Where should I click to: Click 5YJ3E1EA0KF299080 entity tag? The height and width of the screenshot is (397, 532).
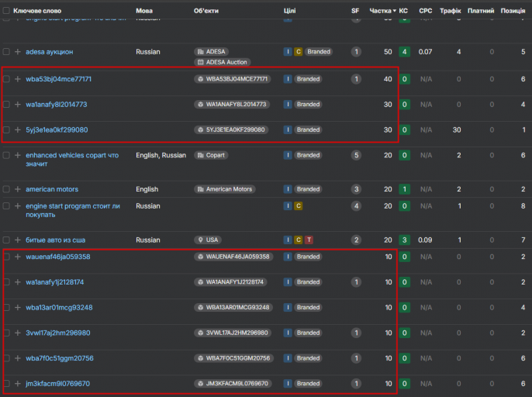pyautogui.click(x=231, y=129)
